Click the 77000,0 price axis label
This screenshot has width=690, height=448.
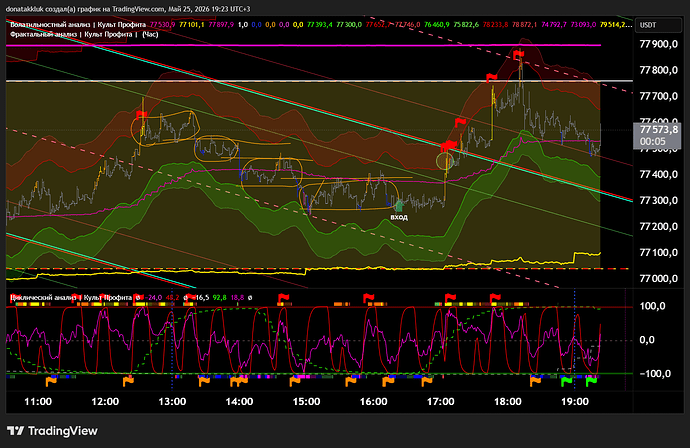[659, 279]
